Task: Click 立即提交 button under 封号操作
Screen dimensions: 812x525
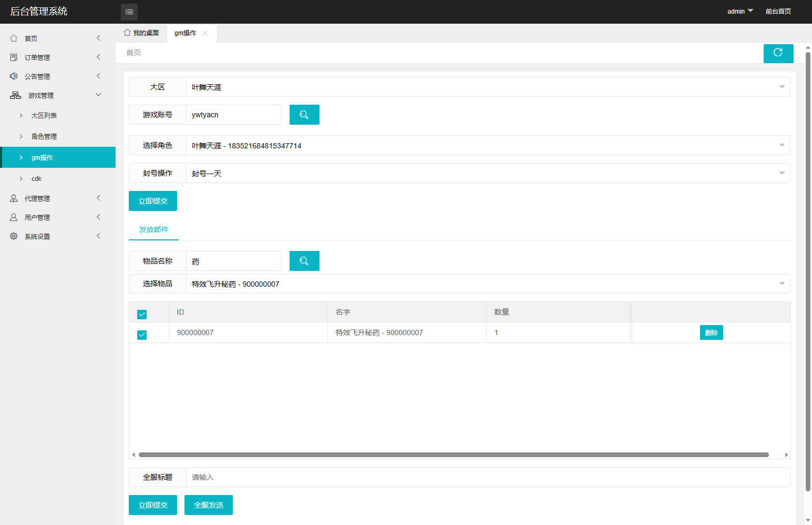Action: pos(153,201)
